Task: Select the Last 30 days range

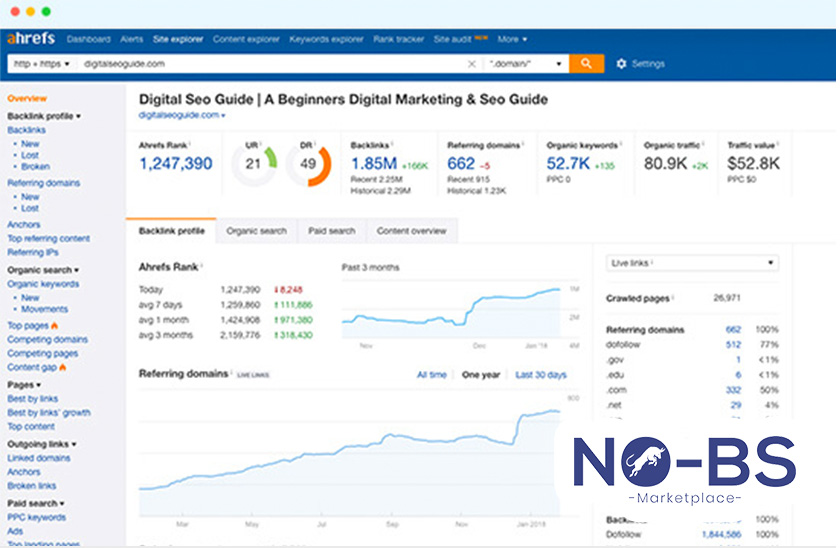Action: coord(540,375)
